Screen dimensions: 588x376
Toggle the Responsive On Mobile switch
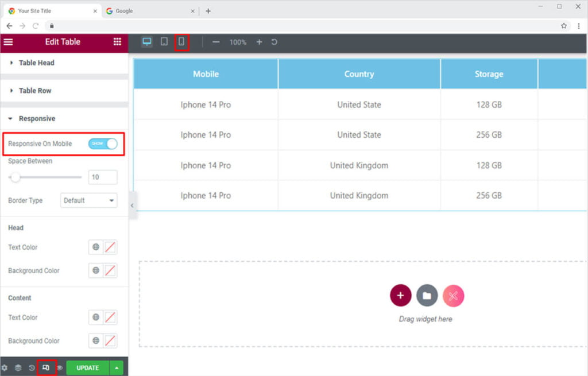click(x=103, y=144)
